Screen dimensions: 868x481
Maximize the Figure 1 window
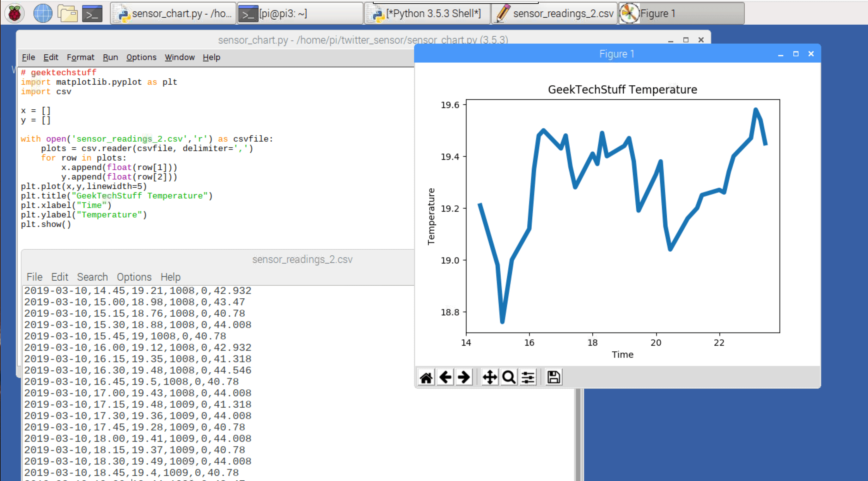[x=796, y=54]
